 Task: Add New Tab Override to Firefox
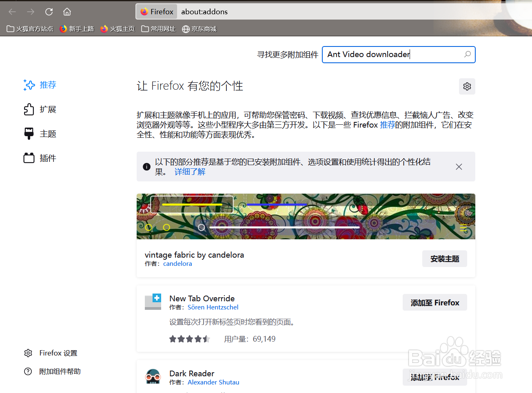435,302
